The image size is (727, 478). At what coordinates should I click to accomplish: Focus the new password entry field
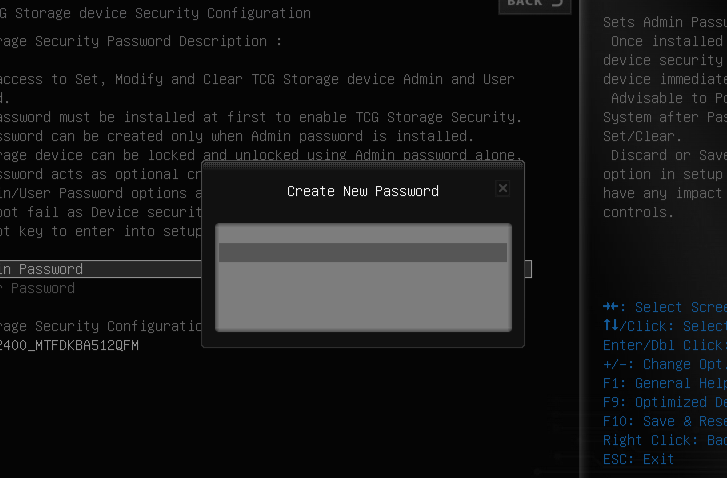click(x=363, y=253)
